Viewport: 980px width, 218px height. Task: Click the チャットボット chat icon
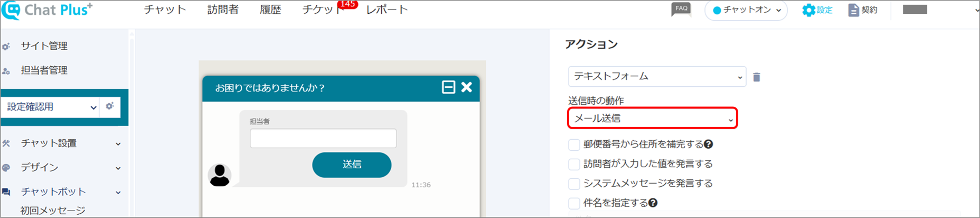[6, 192]
